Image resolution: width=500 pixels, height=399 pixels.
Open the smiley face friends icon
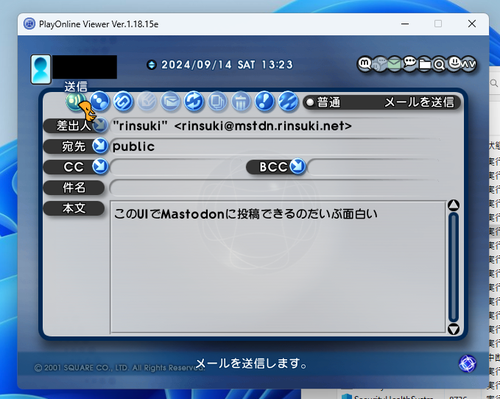point(454,63)
